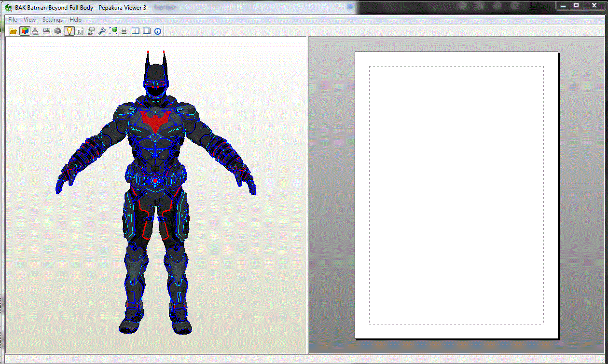Open a file with the yellow folder icon
Image resolution: width=608 pixels, height=364 pixels.
click(x=14, y=31)
